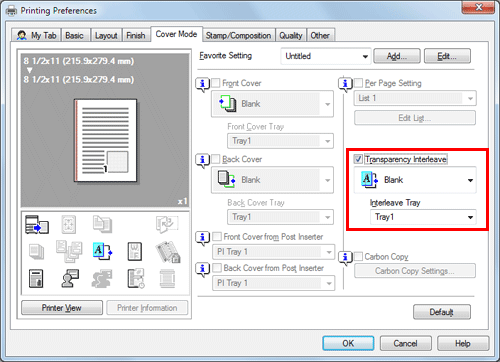
Task: Click the Carbon Copy Settings... button
Action: pos(415,271)
